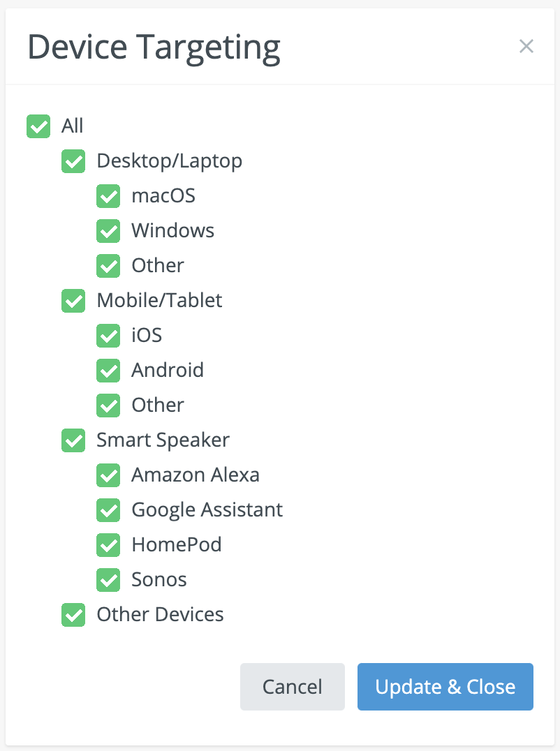Click the Google Assistant label text
The width and height of the screenshot is (560, 751).
[207, 510]
